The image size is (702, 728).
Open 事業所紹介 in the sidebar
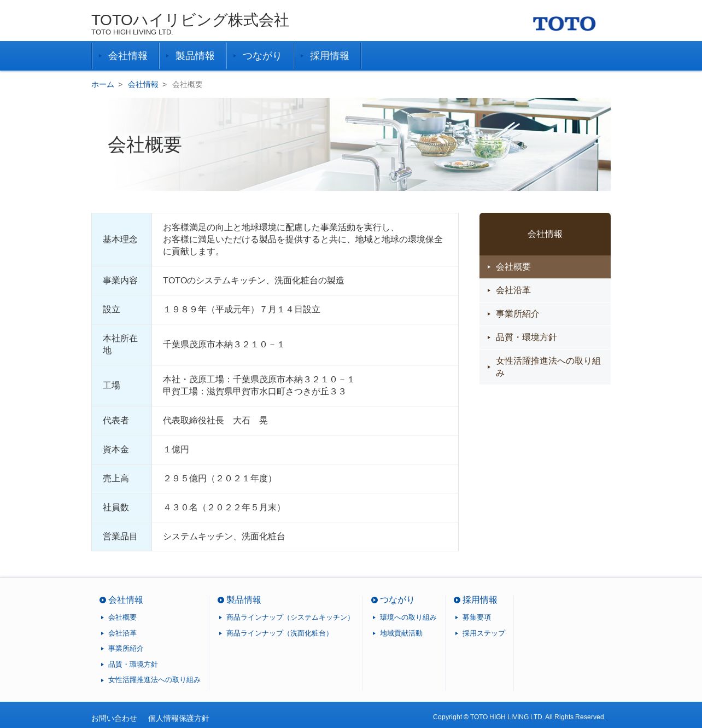tap(545, 314)
